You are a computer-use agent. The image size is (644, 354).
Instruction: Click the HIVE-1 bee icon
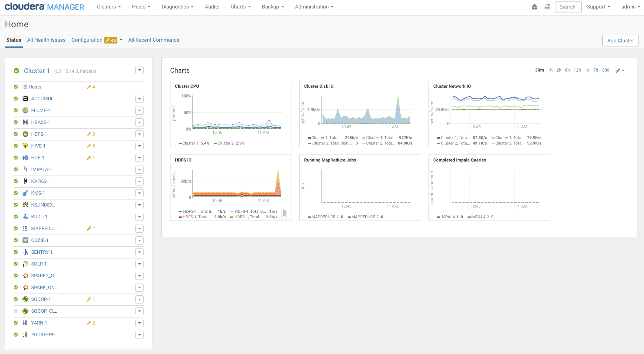pos(25,146)
